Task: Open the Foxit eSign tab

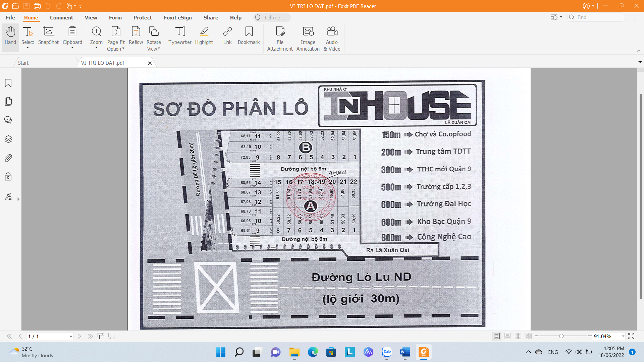Action: coord(178,17)
